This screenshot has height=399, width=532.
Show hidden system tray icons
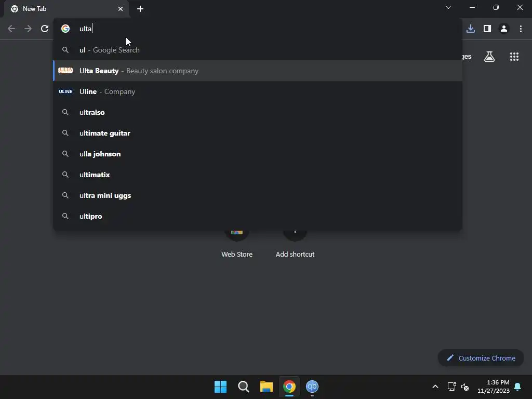[435, 387]
